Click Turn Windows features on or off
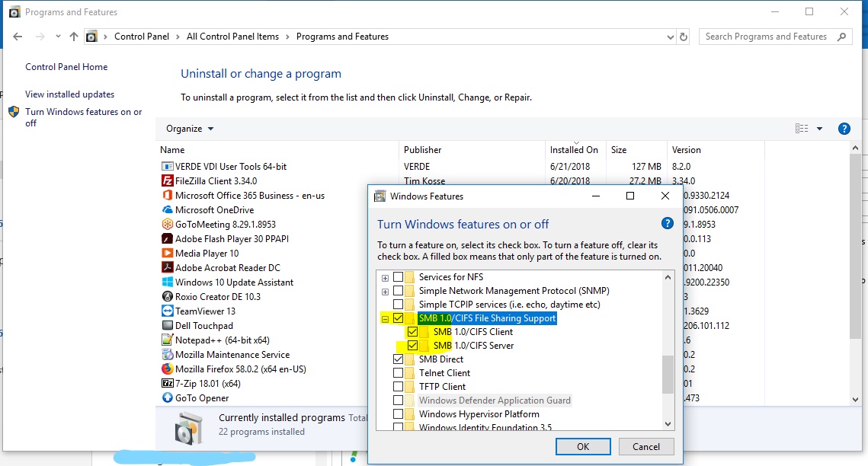 click(83, 117)
